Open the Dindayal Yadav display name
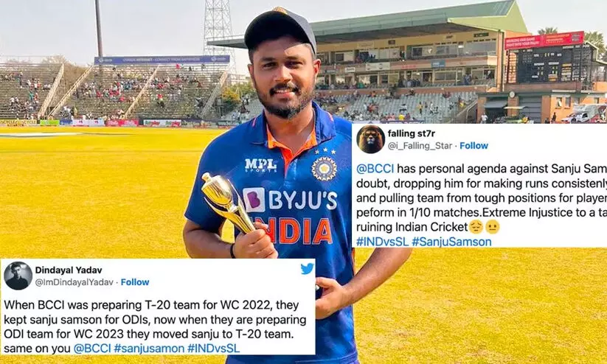The image size is (607, 364). coord(69,270)
